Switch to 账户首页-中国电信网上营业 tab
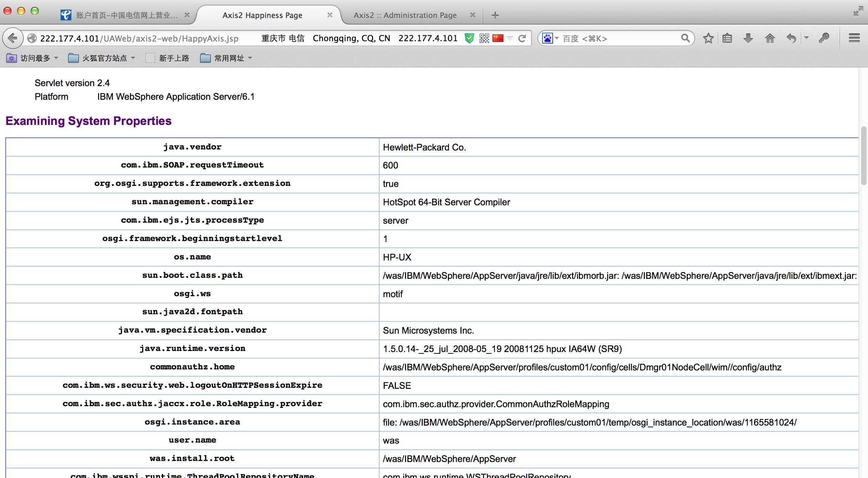 [127, 15]
